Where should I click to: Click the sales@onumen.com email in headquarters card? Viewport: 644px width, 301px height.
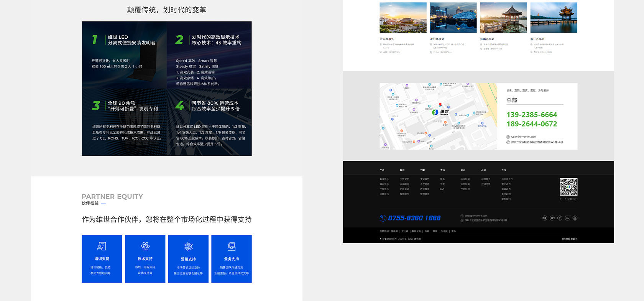click(x=524, y=137)
